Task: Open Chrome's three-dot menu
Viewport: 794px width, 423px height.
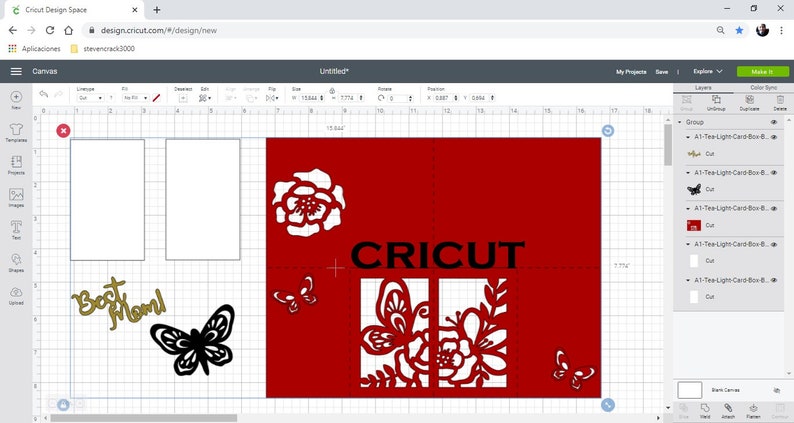Action: coord(781,30)
